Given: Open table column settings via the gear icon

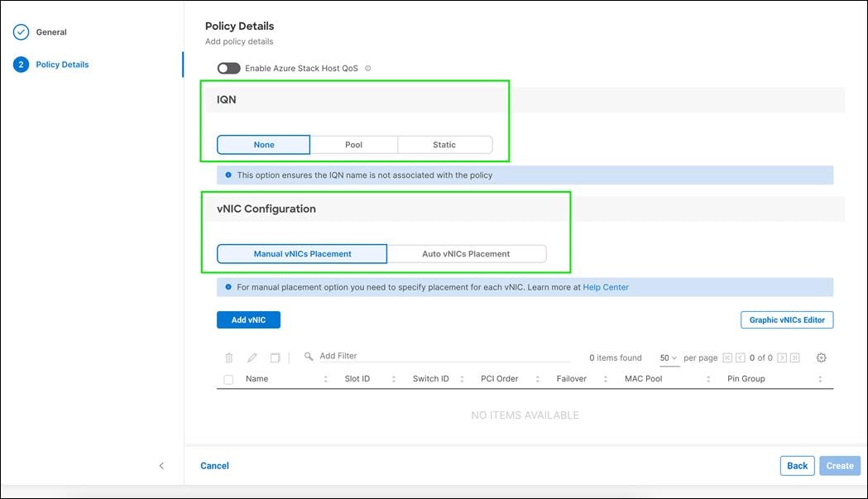Looking at the screenshot, I should [x=821, y=357].
